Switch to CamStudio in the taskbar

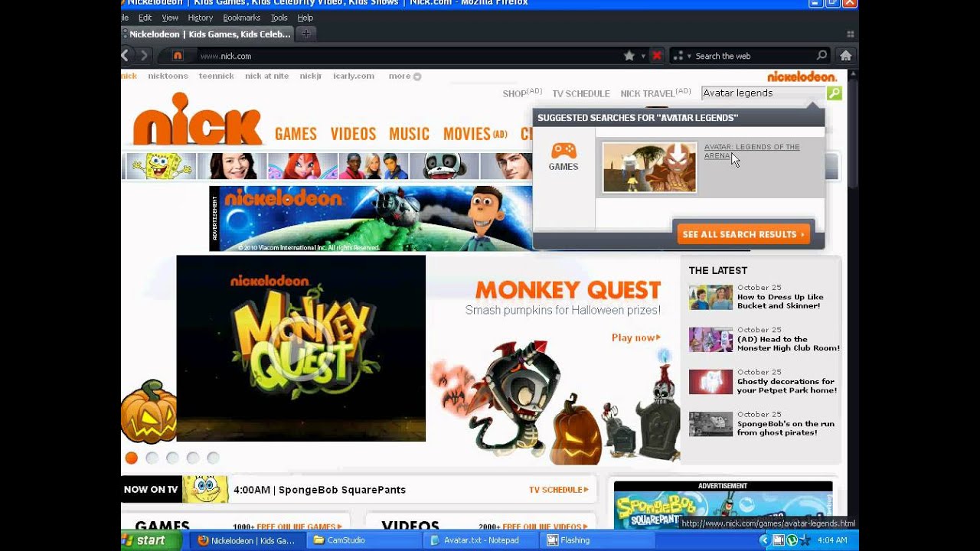(x=364, y=540)
